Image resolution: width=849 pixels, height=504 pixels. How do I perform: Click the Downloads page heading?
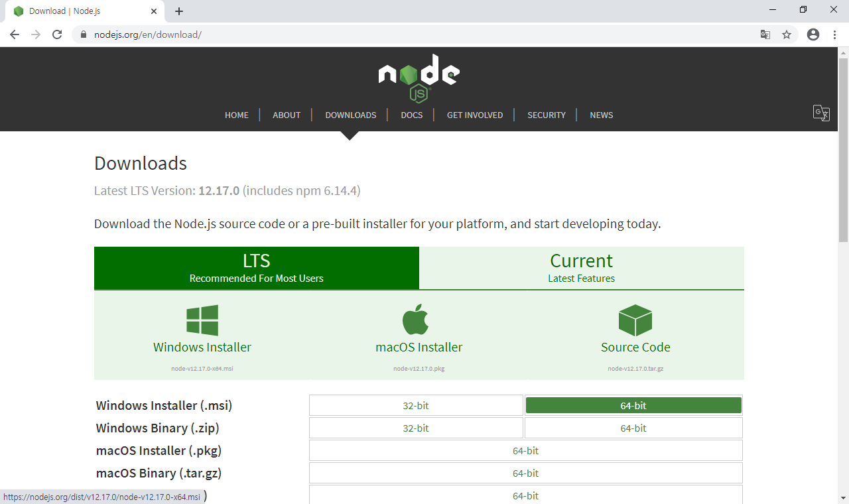pyautogui.click(x=141, y=163)
